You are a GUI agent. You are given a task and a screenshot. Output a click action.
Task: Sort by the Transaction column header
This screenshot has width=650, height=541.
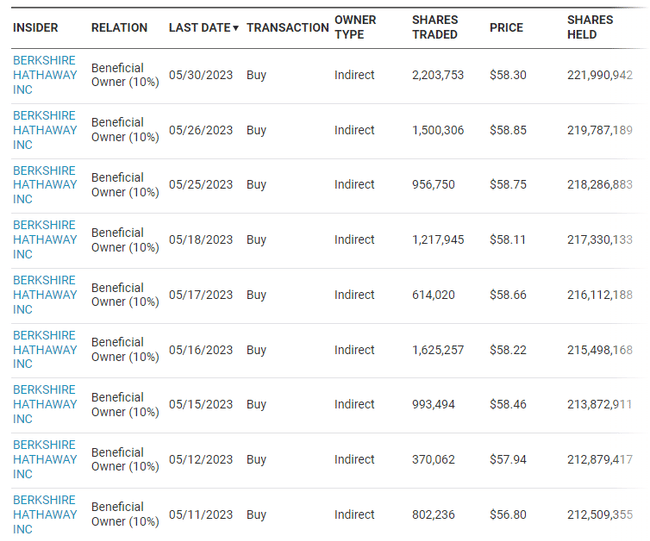[287, 28]
